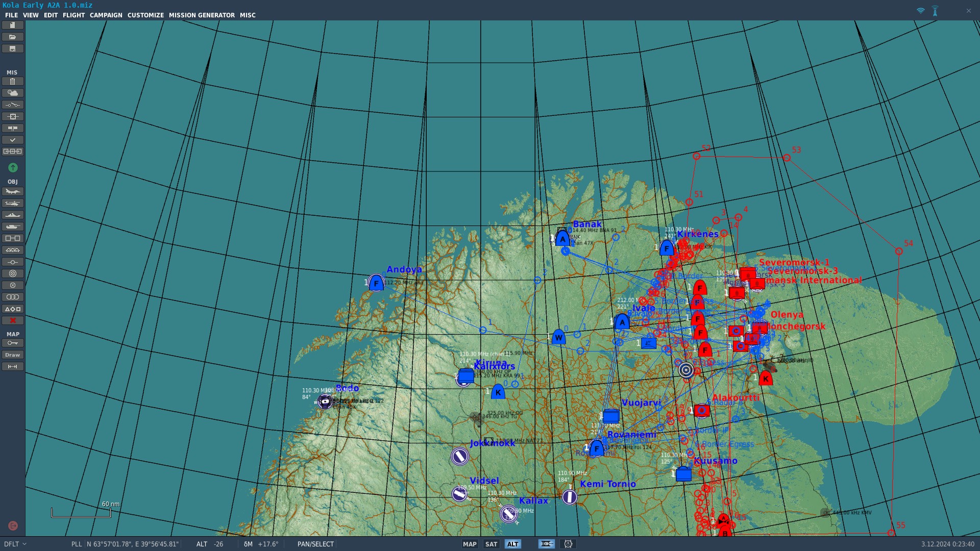Switch map view to ALT mode
The height and width of the screenshot is (551, 980).
point(512,544)
